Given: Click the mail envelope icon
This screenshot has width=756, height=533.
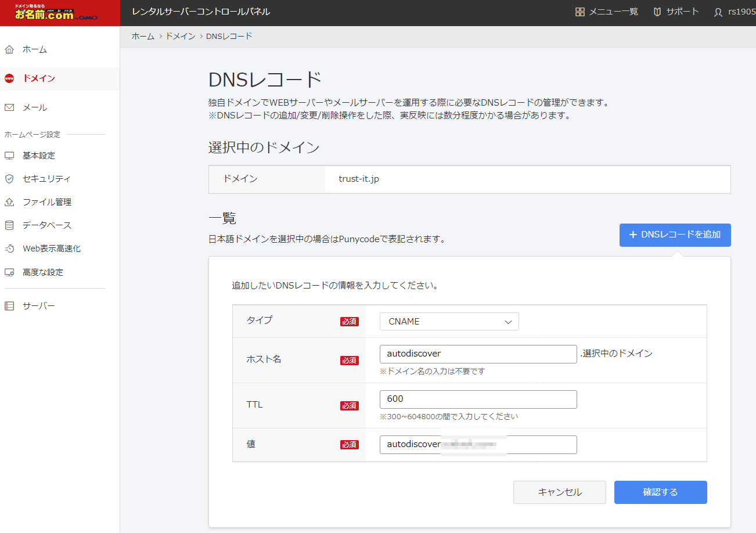Looking at the screenshot, I should coord(9,107).
